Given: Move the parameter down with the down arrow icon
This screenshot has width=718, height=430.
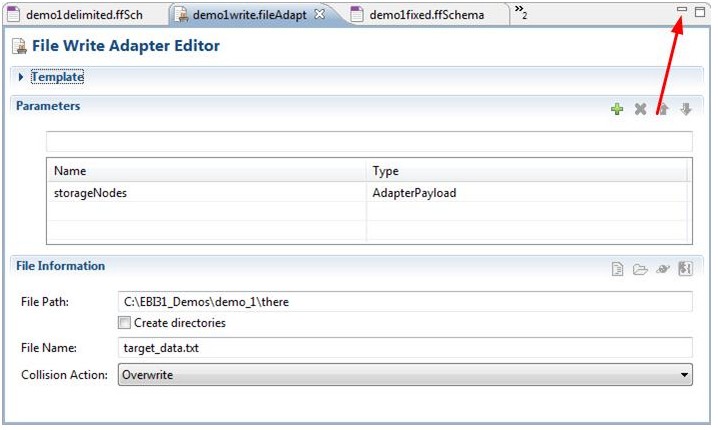Looking at the screenshot, I should pyautogui.click(x=685, y=109).
